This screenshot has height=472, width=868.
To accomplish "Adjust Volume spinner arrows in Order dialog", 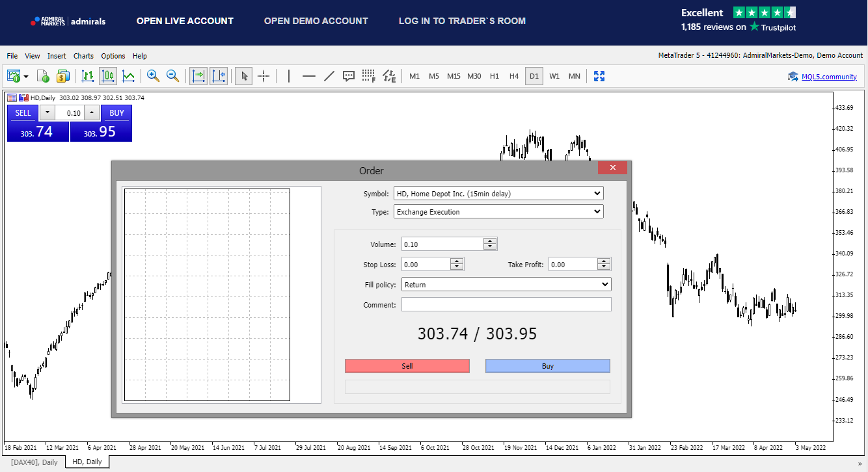I will [491, 244].
